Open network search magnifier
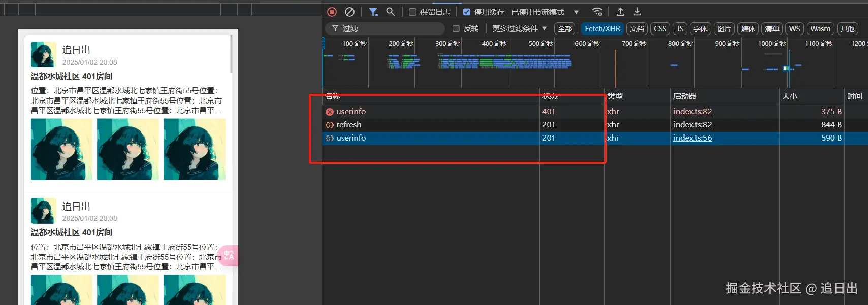The image size is (868, 305). [x=390, y=12]
